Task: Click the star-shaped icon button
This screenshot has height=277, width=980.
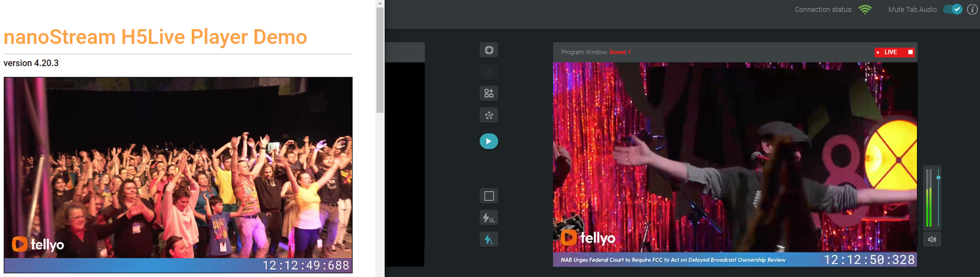Action: tap(489, 115)
